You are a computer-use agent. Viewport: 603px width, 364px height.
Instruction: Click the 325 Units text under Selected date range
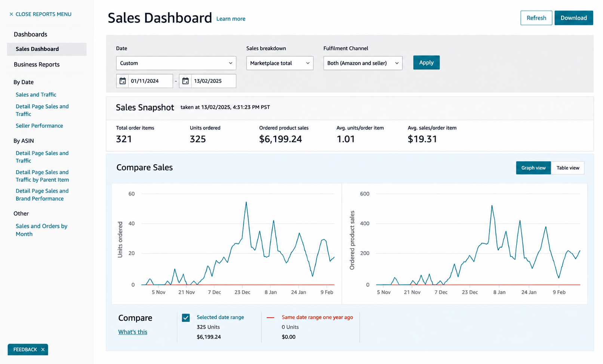pyautogui.click(x=208, y=327)
